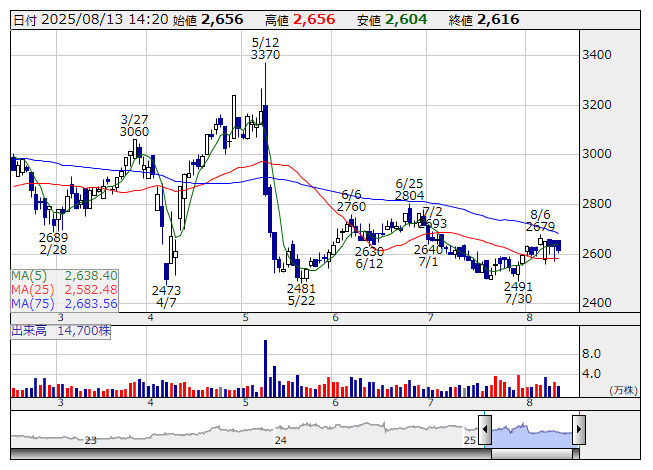
Task: Click the 3/27 3060 high label
Action: click(x=134, y=126)
